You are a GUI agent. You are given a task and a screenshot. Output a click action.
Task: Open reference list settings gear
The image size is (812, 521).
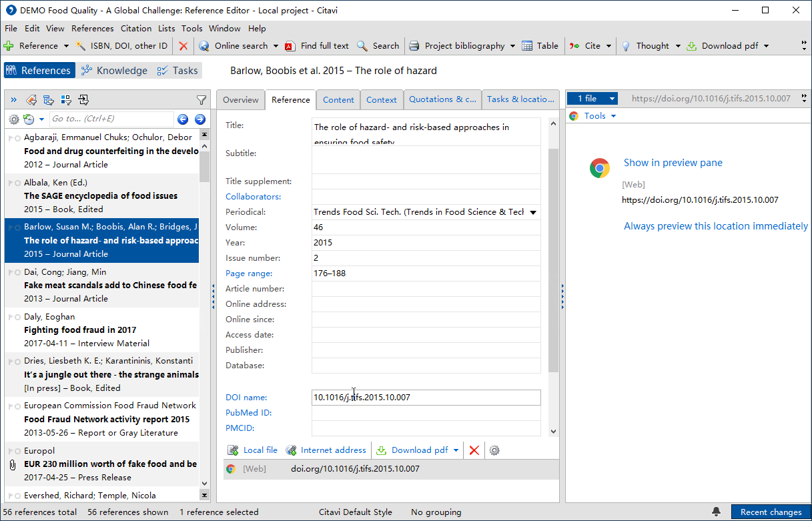pos(13,119)
